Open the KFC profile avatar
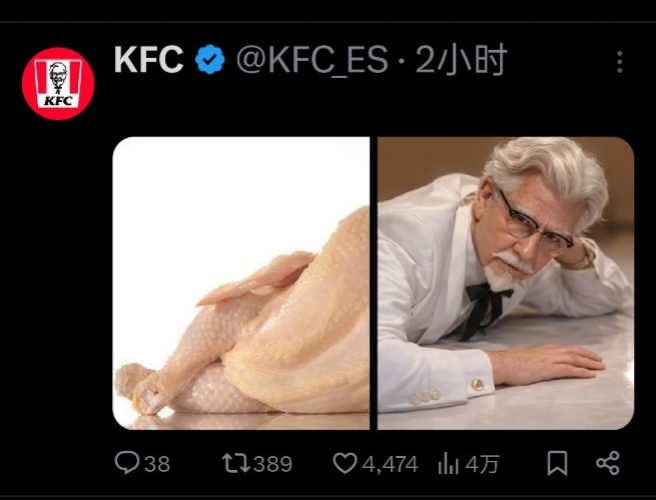656x500 pixels. click(58, 84)
